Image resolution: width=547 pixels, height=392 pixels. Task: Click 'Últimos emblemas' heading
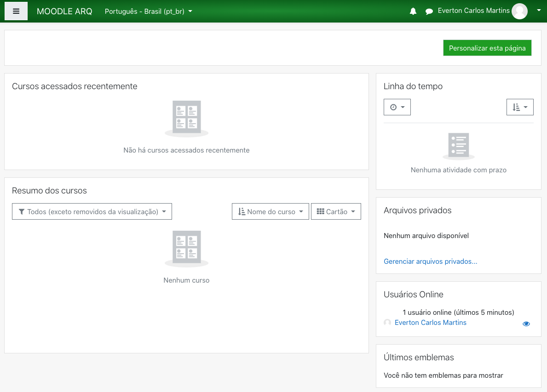(x=419, y=357)
